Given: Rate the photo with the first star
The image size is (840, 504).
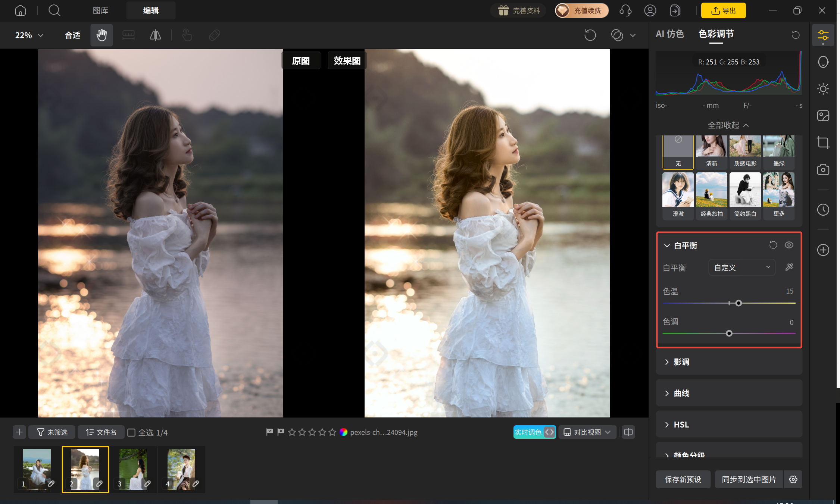Looking at the screenshot, I should 292,432.
